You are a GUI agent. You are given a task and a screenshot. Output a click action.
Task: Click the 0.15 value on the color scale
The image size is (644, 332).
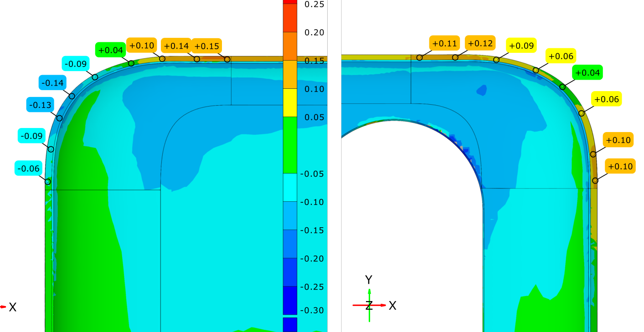tap(314, 61)
